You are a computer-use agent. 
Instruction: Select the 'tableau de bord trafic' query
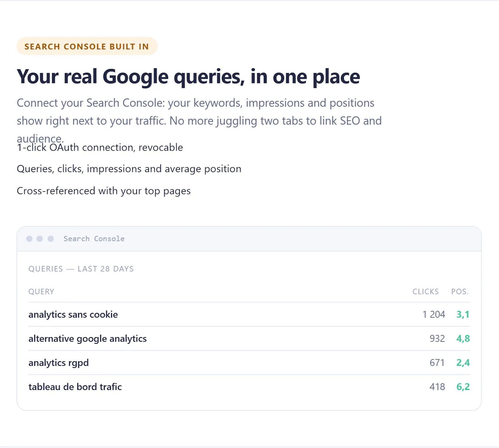pos(75,387)
